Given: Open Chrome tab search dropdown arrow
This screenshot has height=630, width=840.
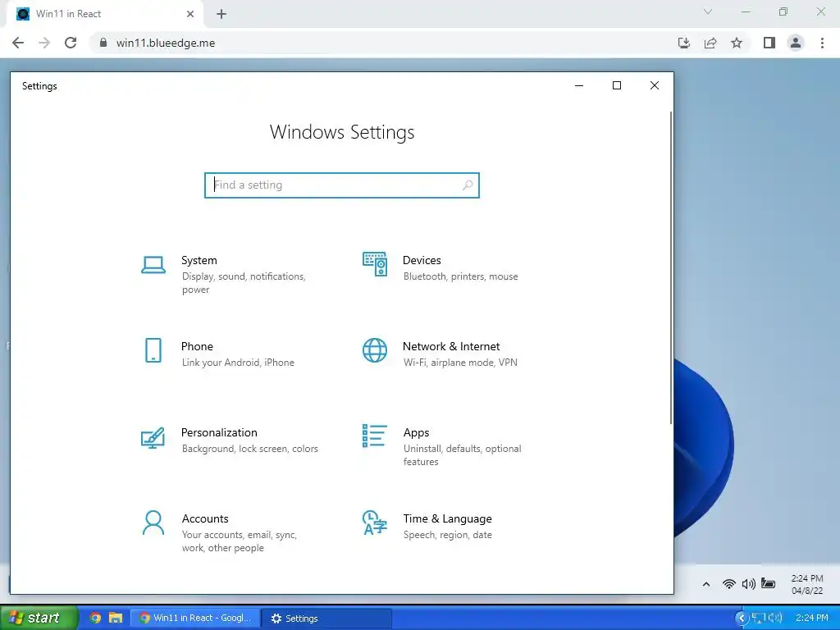Looking at the screenshot, I should (x=708, y=11).
